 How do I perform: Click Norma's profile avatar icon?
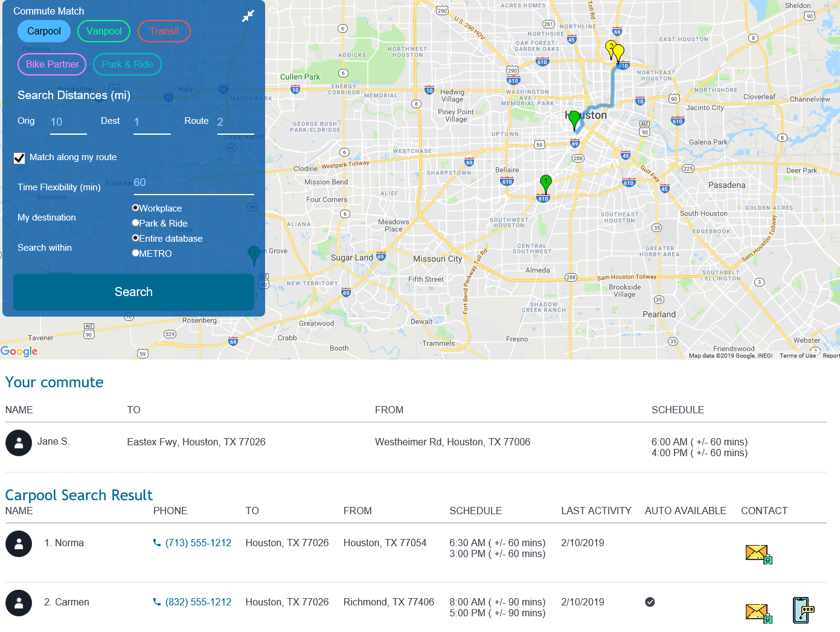click(x=19, y=543)
